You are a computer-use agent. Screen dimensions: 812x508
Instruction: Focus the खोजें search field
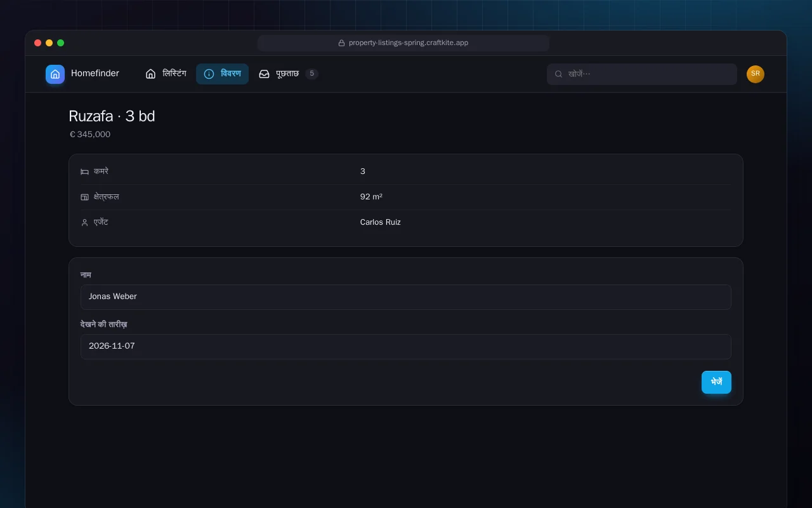[642, 74]
